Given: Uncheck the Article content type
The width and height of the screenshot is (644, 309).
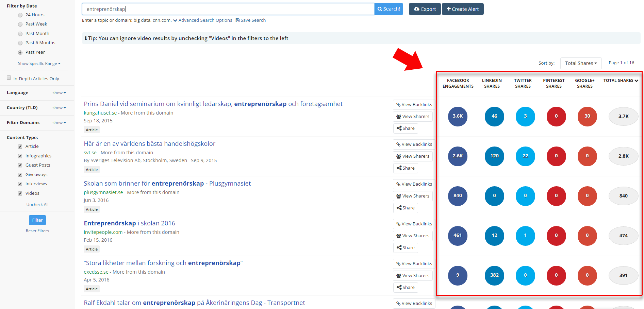Looking at the screenshot, I should tap(20, 147).
